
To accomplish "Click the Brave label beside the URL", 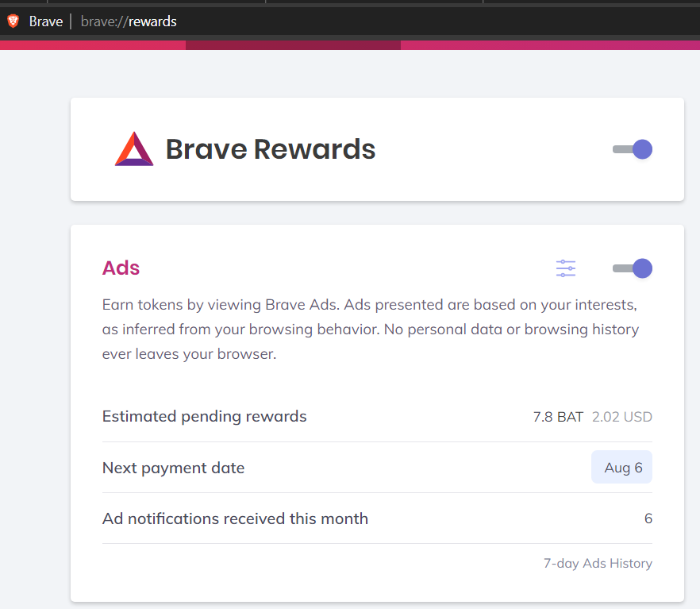I will (46, 21).
